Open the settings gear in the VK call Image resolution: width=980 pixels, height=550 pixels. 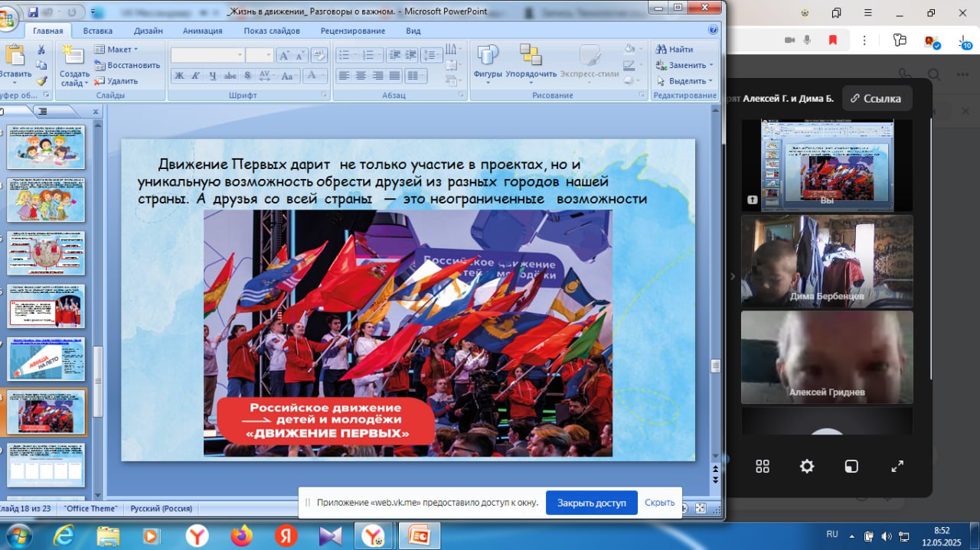[807, 466]
